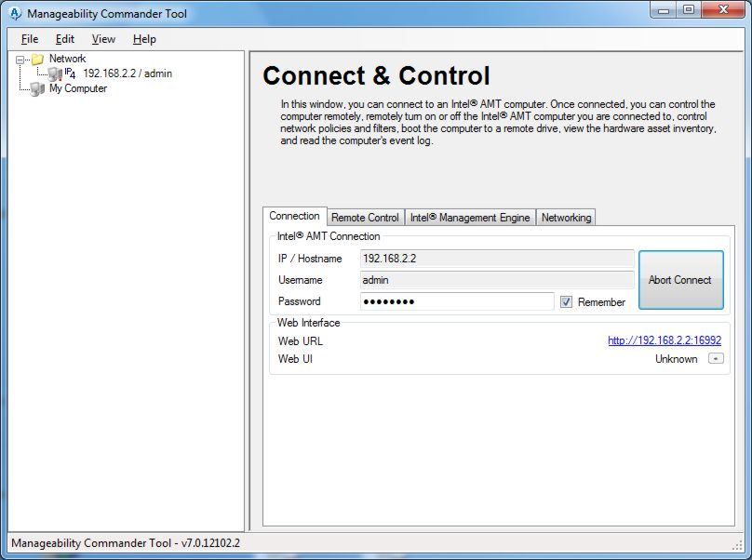Minimize the Manageability Commander window

(664, 10)
